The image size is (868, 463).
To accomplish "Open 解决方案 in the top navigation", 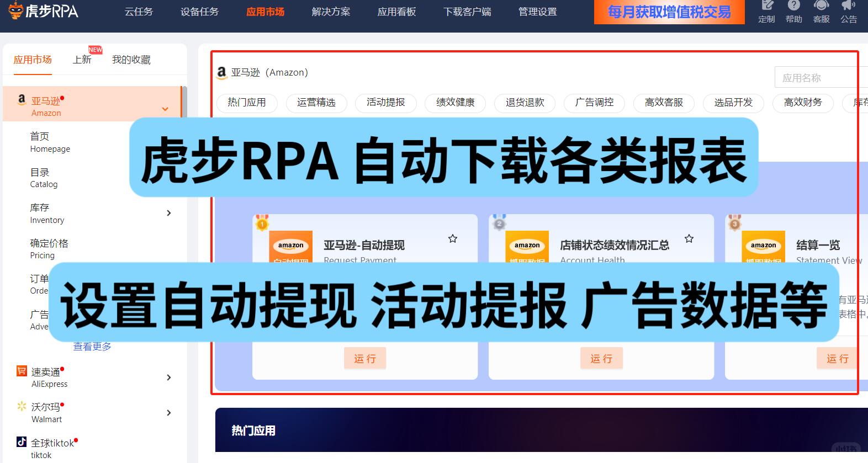I will click(331, 12).
